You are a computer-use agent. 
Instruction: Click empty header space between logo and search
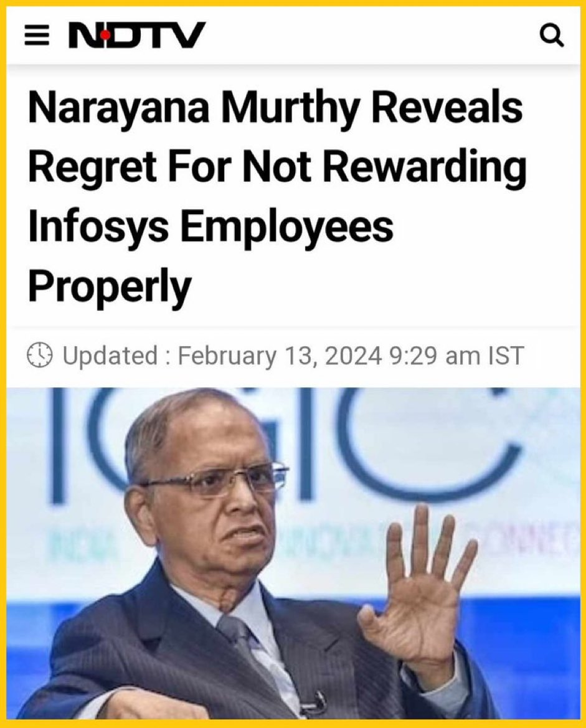(372, 35)
